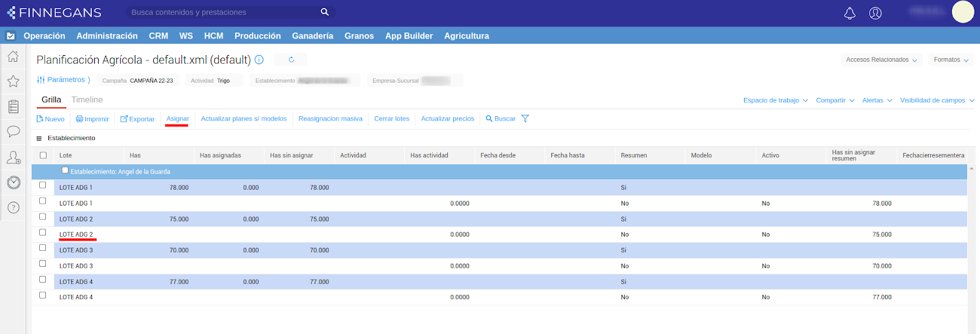This screenshot has width=980, height=334.
Task: Check the Establecimiento Angel de la Guarda group checkbox
Action: [65, 171]
